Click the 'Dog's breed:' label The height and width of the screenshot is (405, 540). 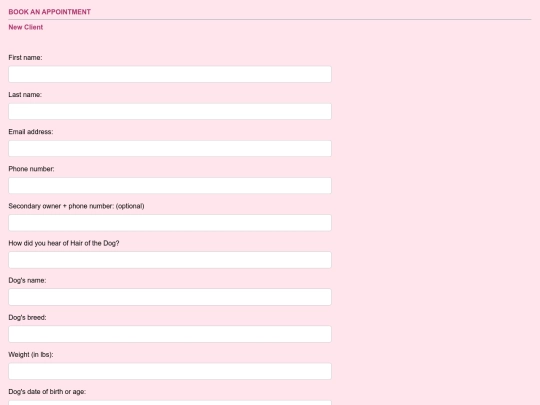(x=27, y=318)
